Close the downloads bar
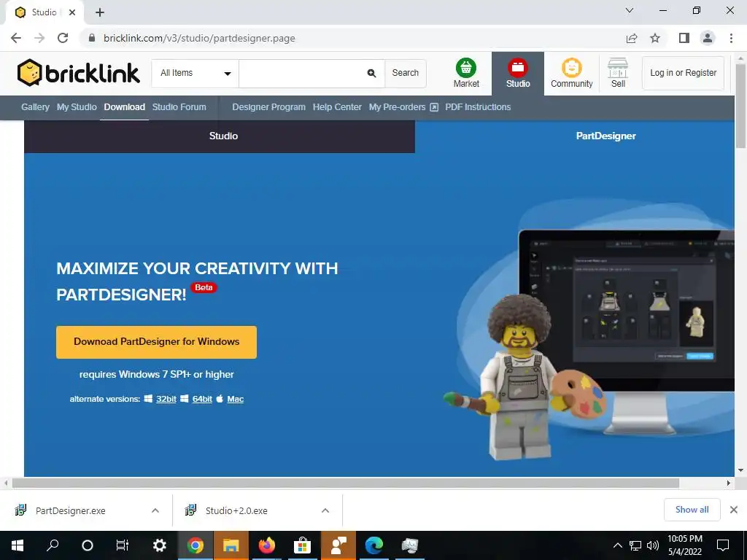747x560 pixels. (734, 510)
